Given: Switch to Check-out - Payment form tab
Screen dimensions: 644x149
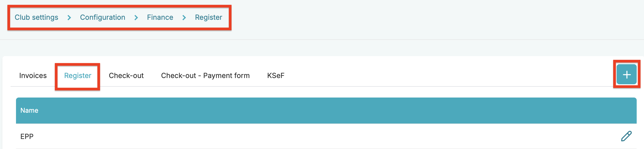Looking at the screenshot, I should pyautogui.click(x=205, y=76).
